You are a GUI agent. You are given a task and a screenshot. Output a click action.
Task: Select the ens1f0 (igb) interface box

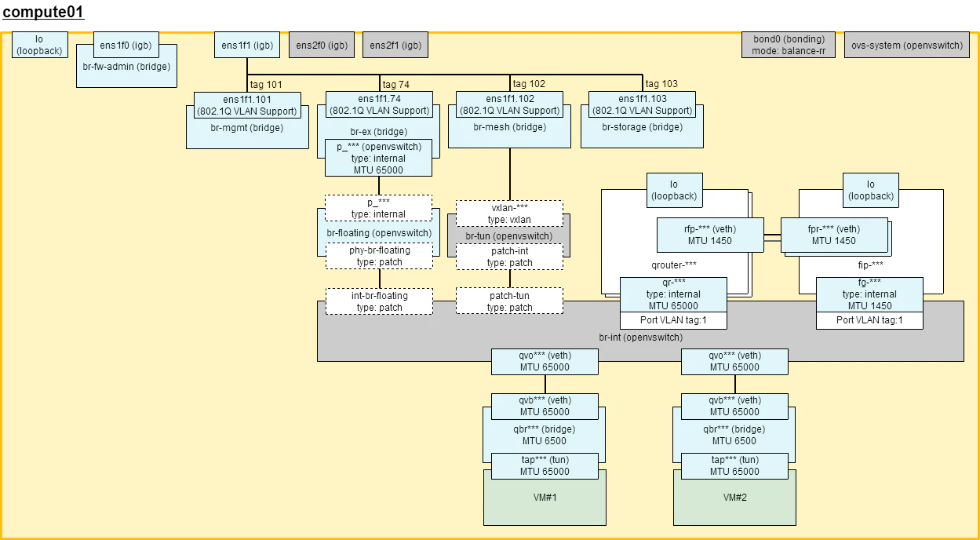pos(126,45)
